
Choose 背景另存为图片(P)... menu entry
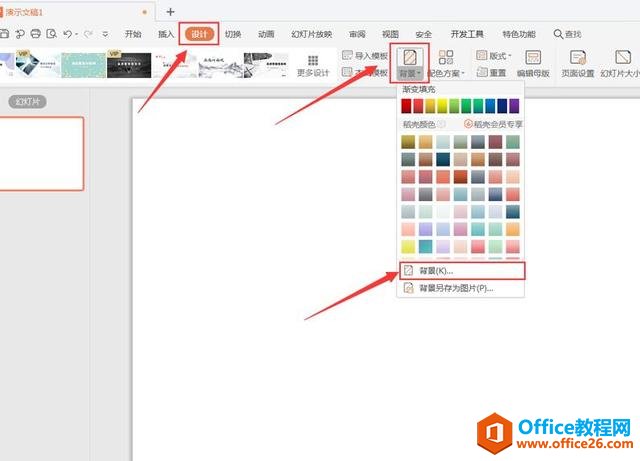457,288
